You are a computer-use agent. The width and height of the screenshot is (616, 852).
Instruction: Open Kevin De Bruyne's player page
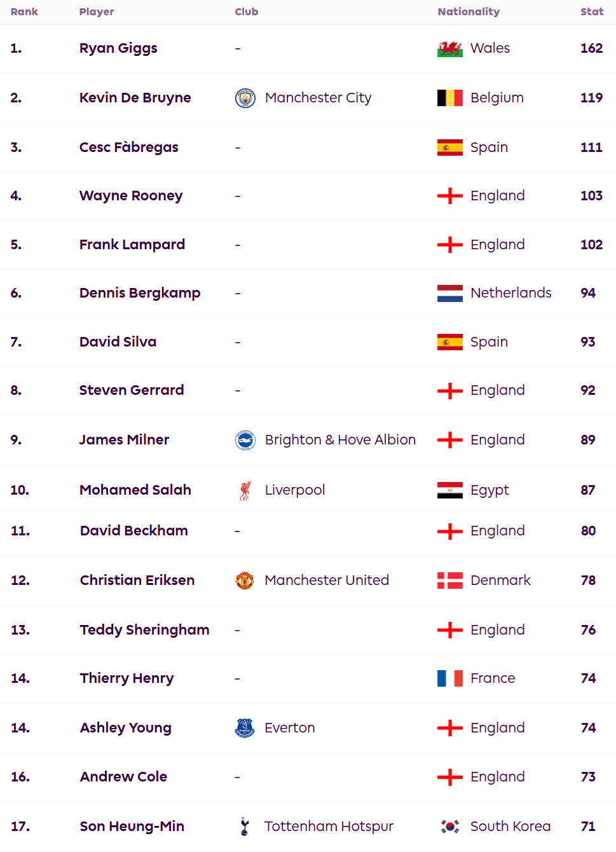135,98
